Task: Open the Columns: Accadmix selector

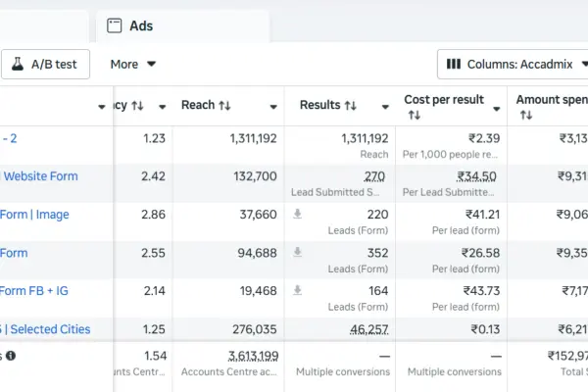Action: pyautogui.click(x=512, y=65)
